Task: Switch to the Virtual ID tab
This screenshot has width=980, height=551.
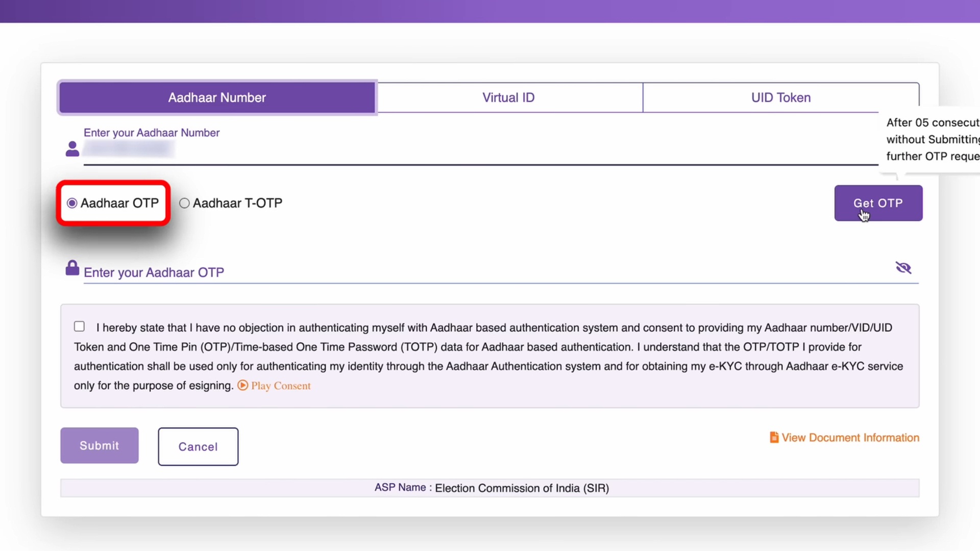Action: tap(508, 97)
